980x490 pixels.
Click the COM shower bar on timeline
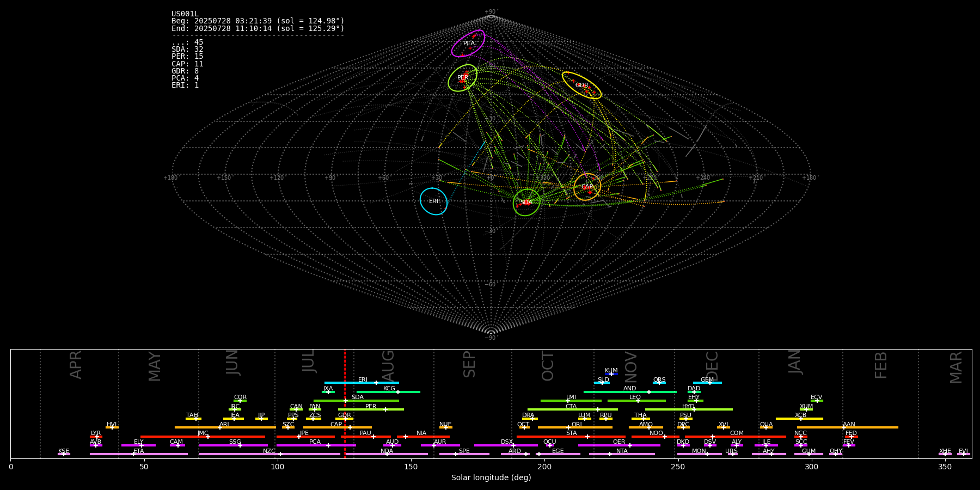point(736,437)
